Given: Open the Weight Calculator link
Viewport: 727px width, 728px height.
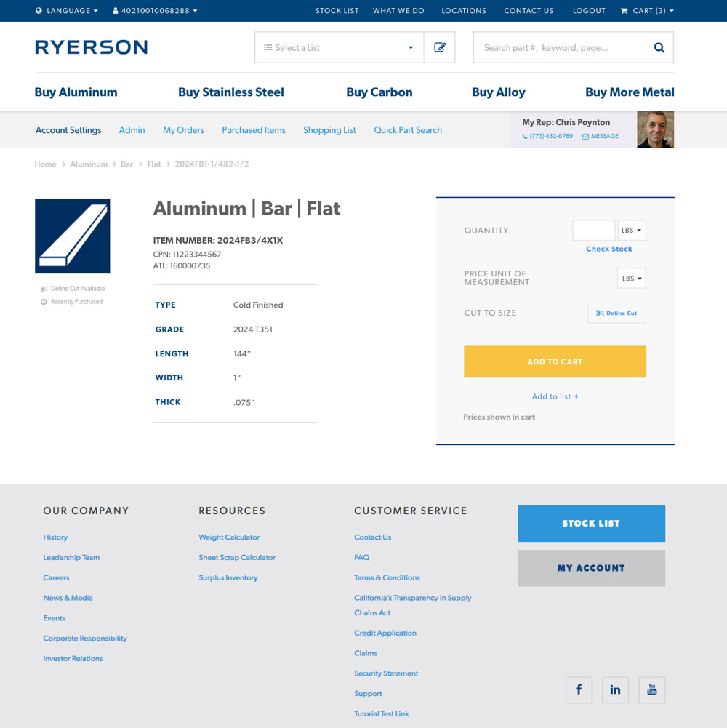Looking at the screenshot, I should point(229,537).
